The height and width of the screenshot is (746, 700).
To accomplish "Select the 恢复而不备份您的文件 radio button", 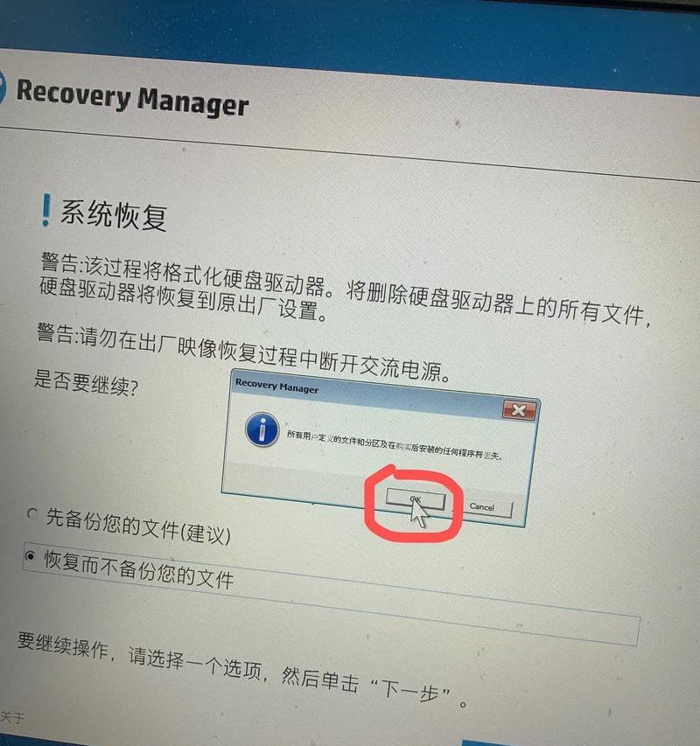I will (30, 555).
